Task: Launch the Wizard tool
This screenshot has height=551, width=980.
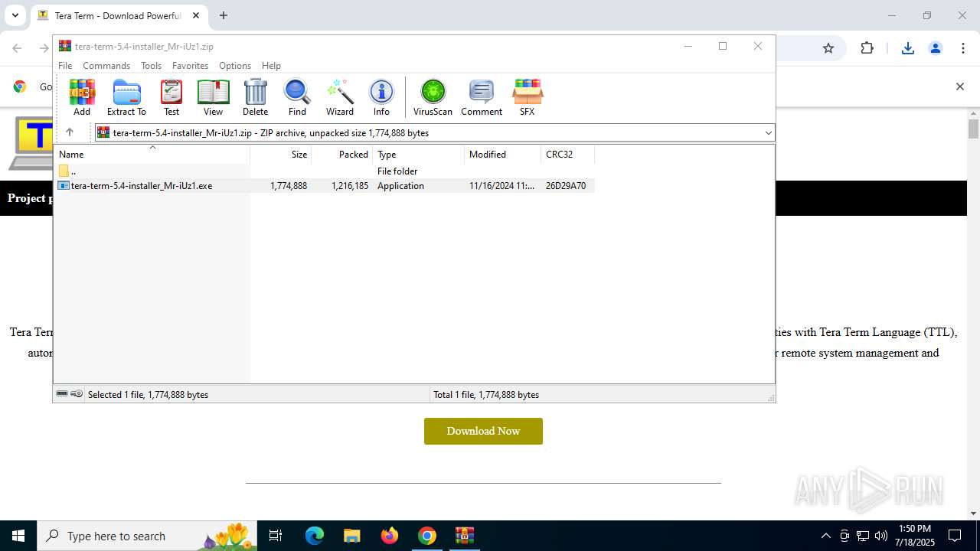Action: [340, 97]
